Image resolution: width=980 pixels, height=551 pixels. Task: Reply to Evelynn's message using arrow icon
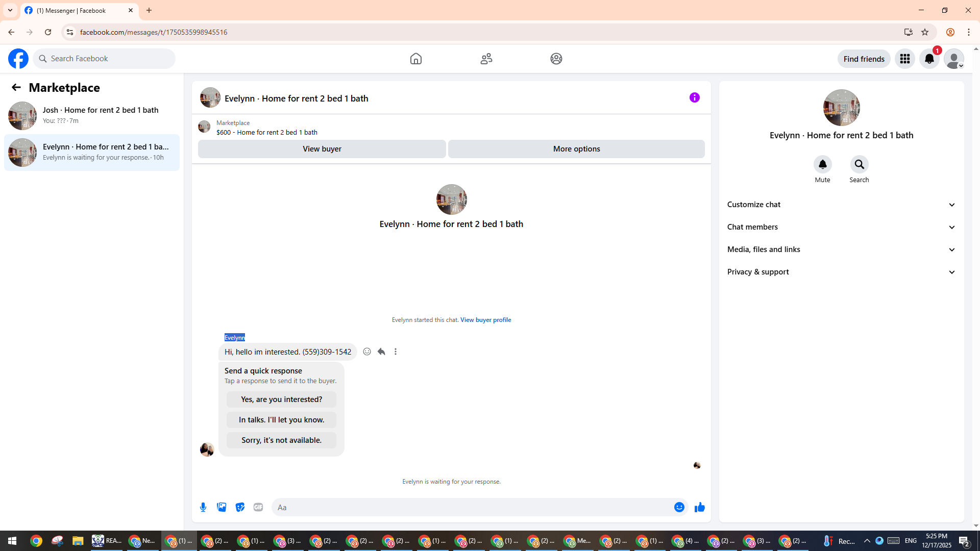pos(381,352)
